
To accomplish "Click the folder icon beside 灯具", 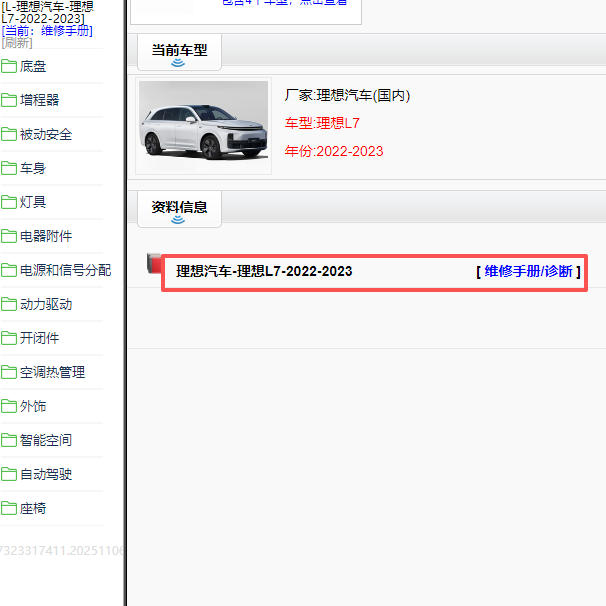I will (x=9, y=202).
